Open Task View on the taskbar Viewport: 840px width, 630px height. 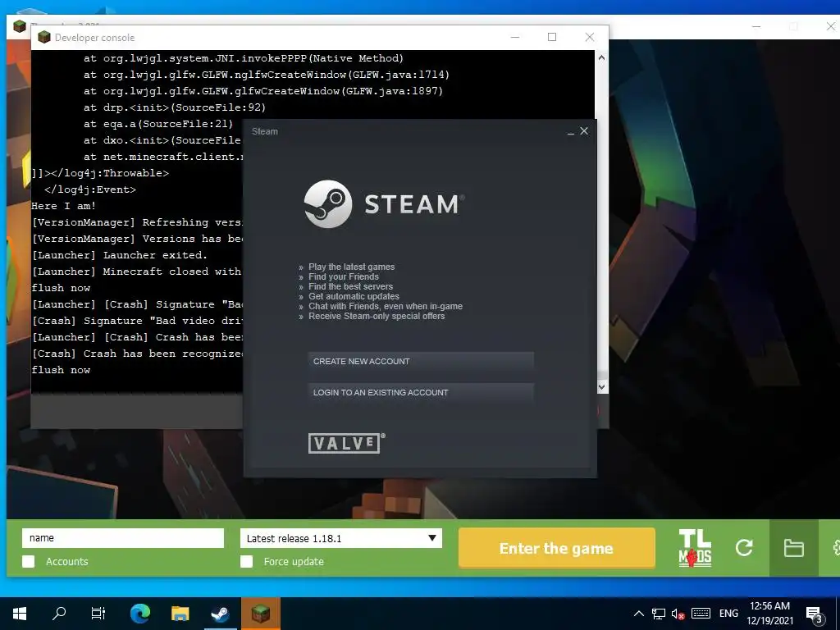98,614
